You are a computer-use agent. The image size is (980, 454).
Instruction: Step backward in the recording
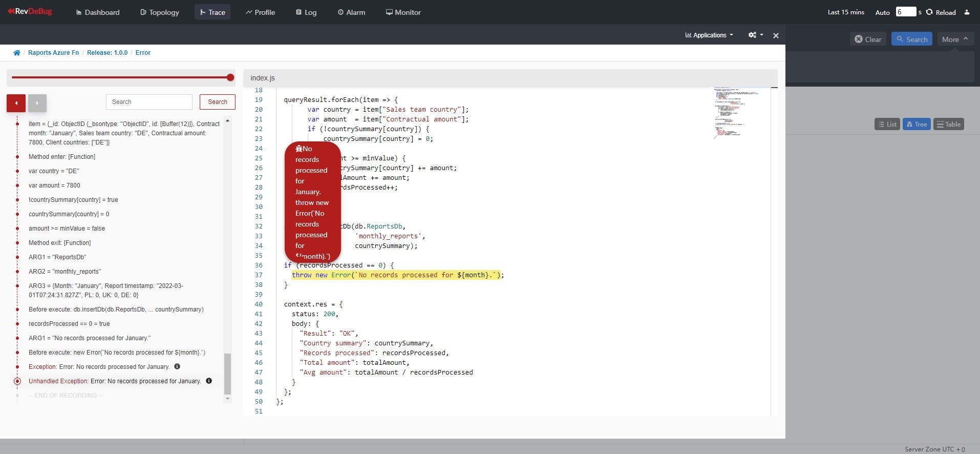point(16,103)
